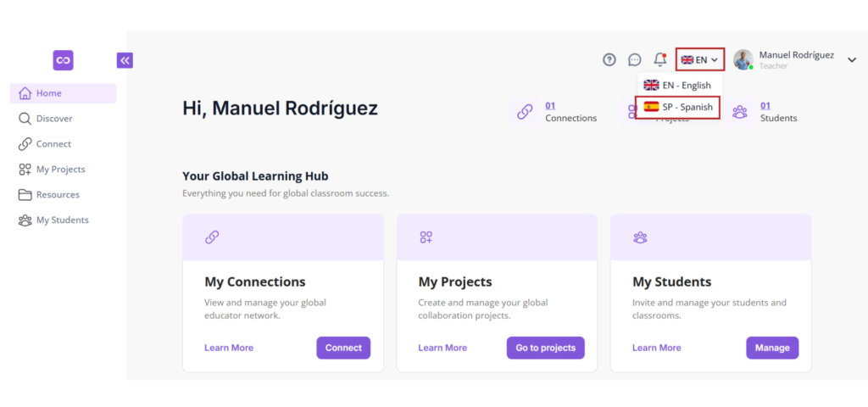Image resolution: width=868 pixels, height=407 pixels.
Task: Click the Students group icon in stats
Action: pos(739,112)
